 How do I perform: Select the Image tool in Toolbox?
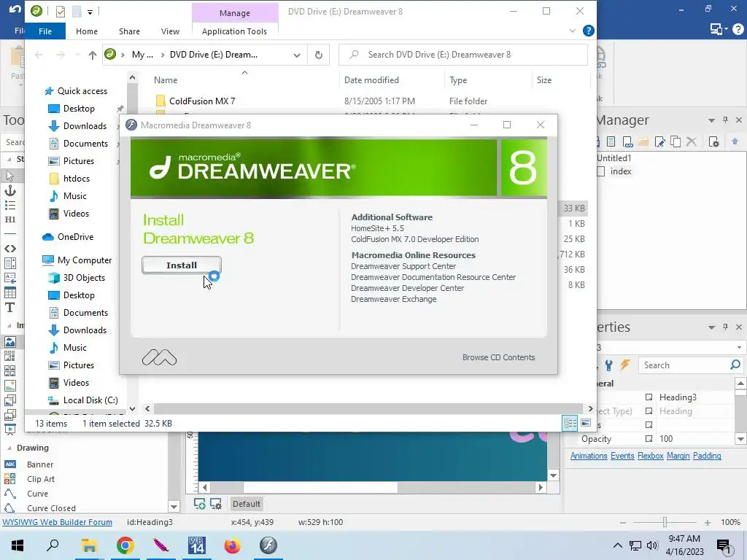(x=10, y=342)
